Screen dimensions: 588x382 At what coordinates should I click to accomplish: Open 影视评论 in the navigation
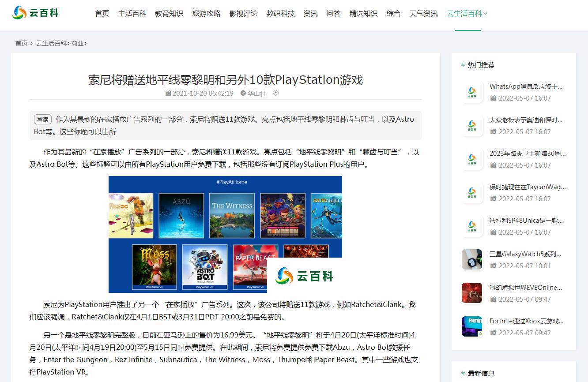pyautogui.click(x=243, y=14)
